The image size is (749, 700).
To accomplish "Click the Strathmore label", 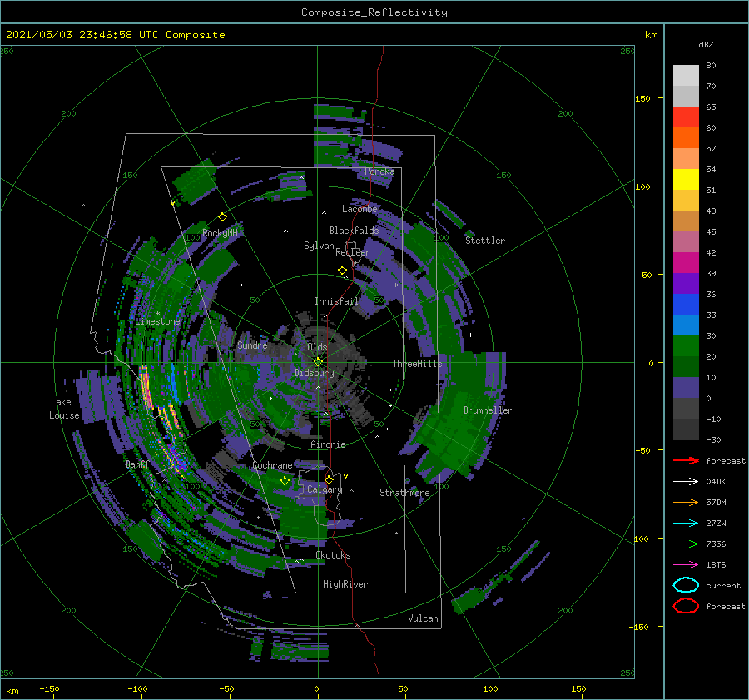I will tap(404, 493).
